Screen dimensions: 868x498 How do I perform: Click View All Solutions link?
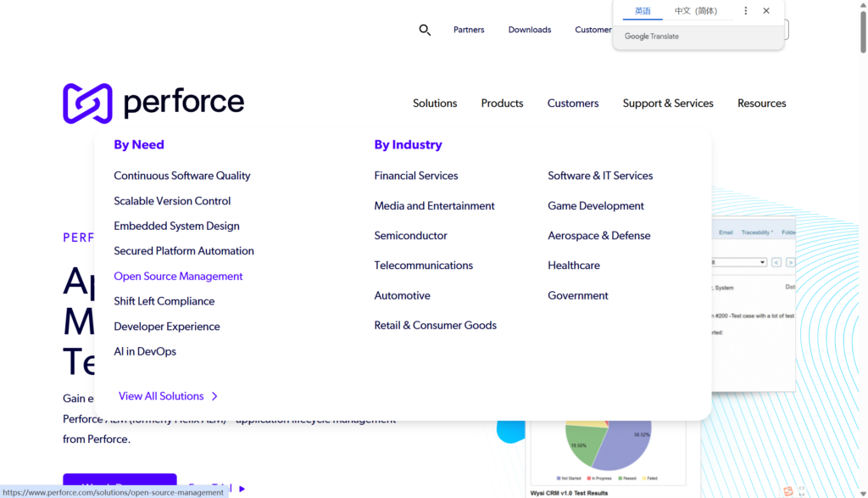161,396
